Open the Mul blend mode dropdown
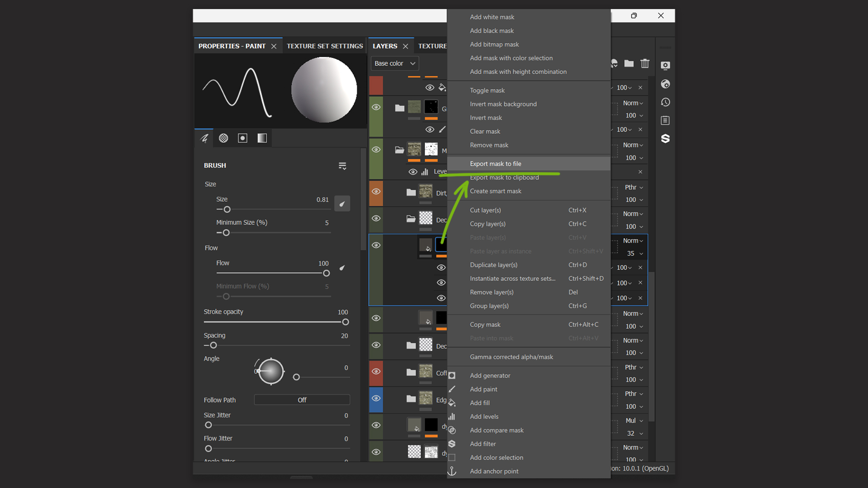Viewport: 868px width, 488px height. tap(634, 421)
